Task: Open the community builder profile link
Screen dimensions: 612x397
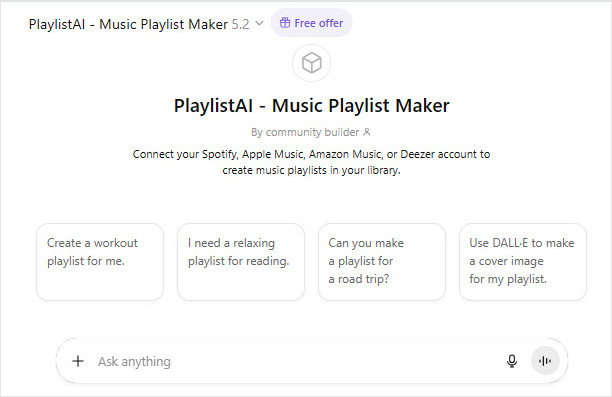Action: [x=311, y=132]
